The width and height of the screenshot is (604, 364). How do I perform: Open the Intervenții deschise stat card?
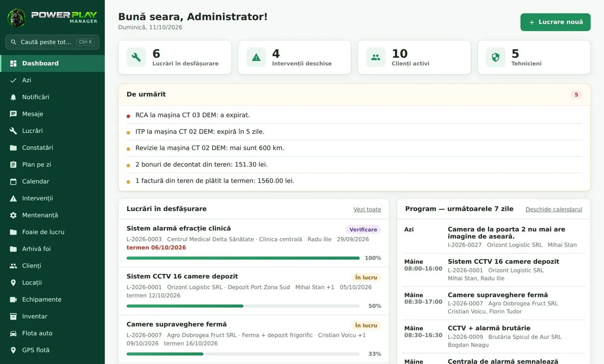click(295, 57)
